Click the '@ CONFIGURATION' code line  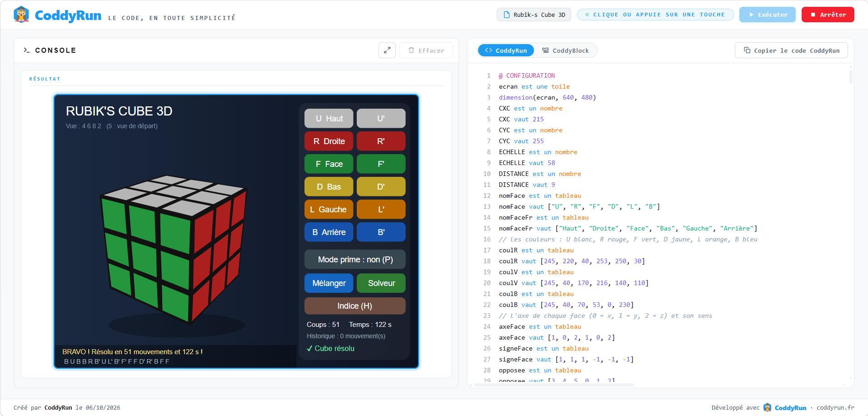click(x=527, y=75)
